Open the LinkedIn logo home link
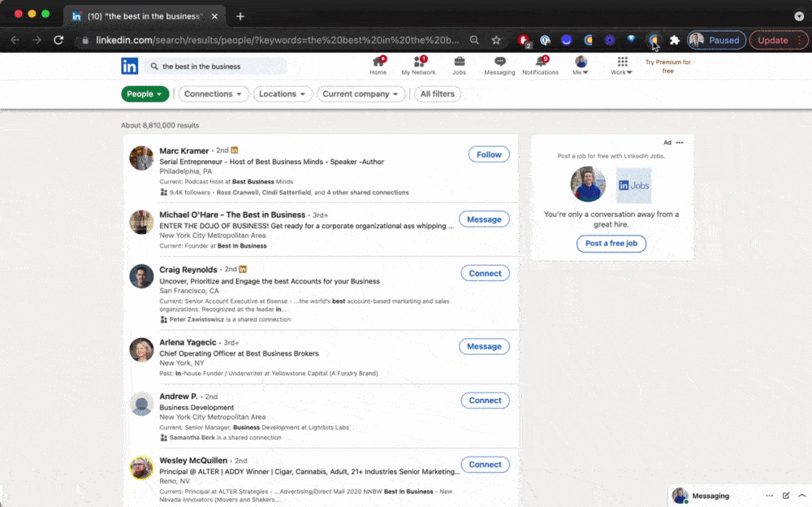The image size is (812, 507). pyautogui.click(x=129, y=66)
